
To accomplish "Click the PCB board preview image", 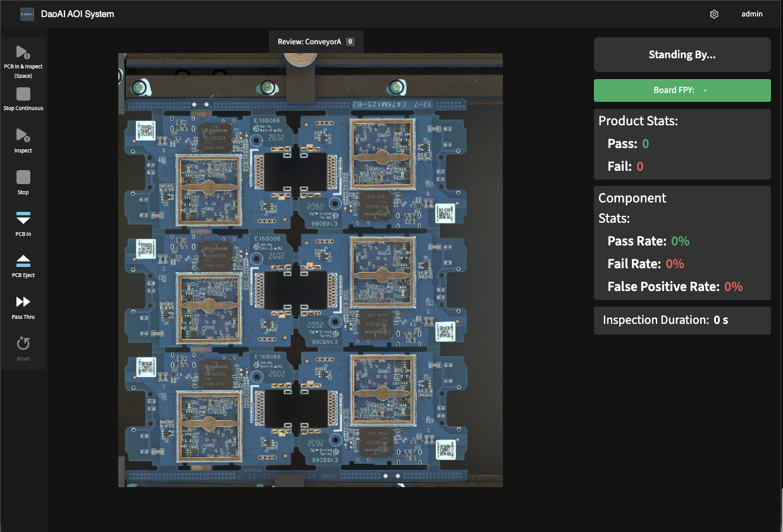I will pyautogui.click(x=310, y=269).
